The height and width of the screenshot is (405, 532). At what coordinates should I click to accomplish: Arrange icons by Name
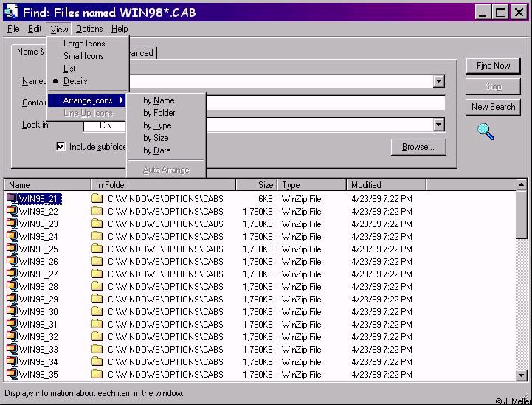point(159,100)
